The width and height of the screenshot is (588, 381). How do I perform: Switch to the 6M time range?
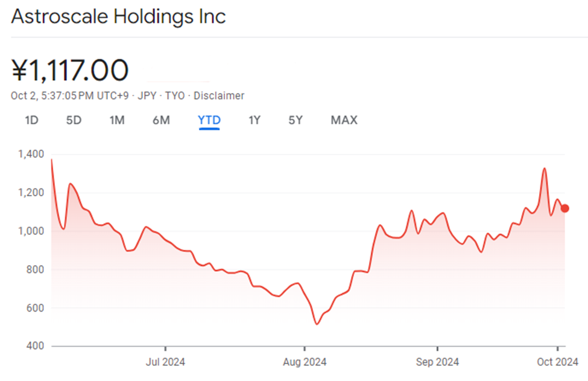tap(161, 120)
